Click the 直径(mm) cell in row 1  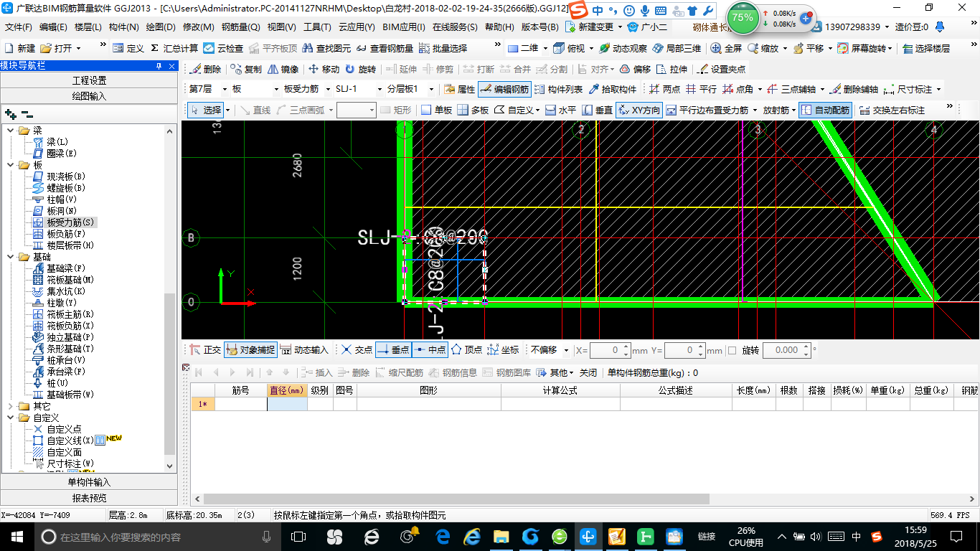point(287,404)
